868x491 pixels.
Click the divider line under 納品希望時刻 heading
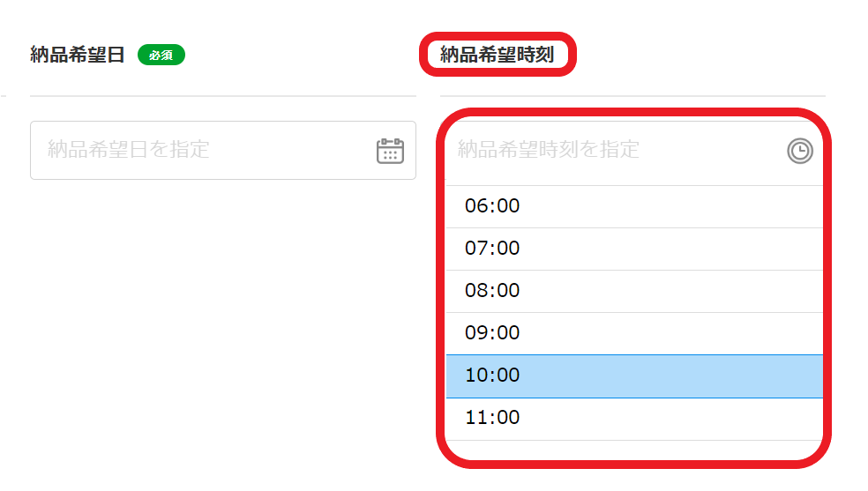(632, 96)
